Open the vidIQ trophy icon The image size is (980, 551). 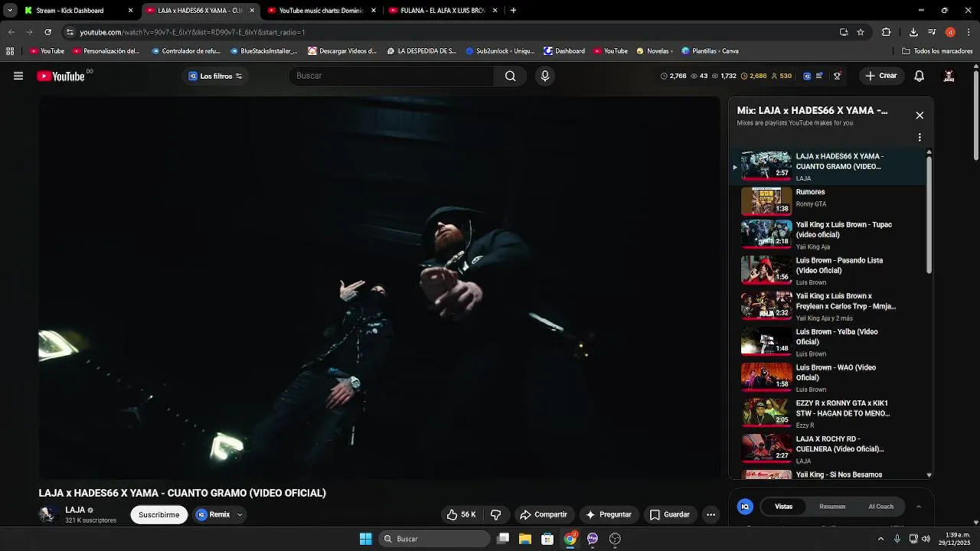point(837,76)
